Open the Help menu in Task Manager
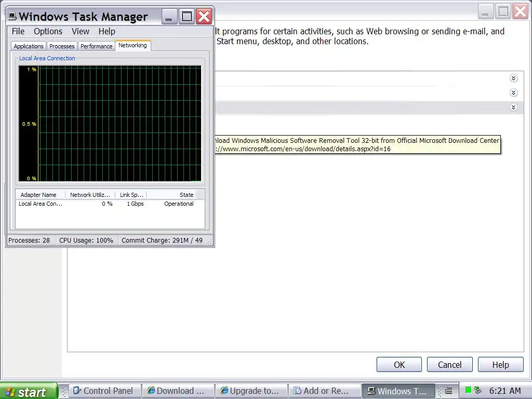The width and height of the screenshot is (532, 399). click(107, 32)
